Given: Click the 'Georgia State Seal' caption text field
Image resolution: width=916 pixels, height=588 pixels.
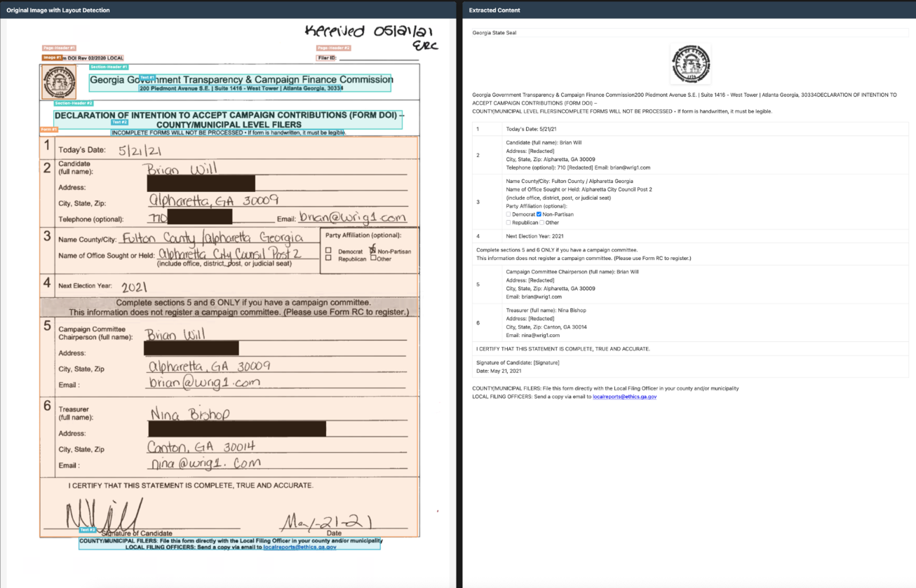Looking at the screenshot, I should tap(690, 32).
